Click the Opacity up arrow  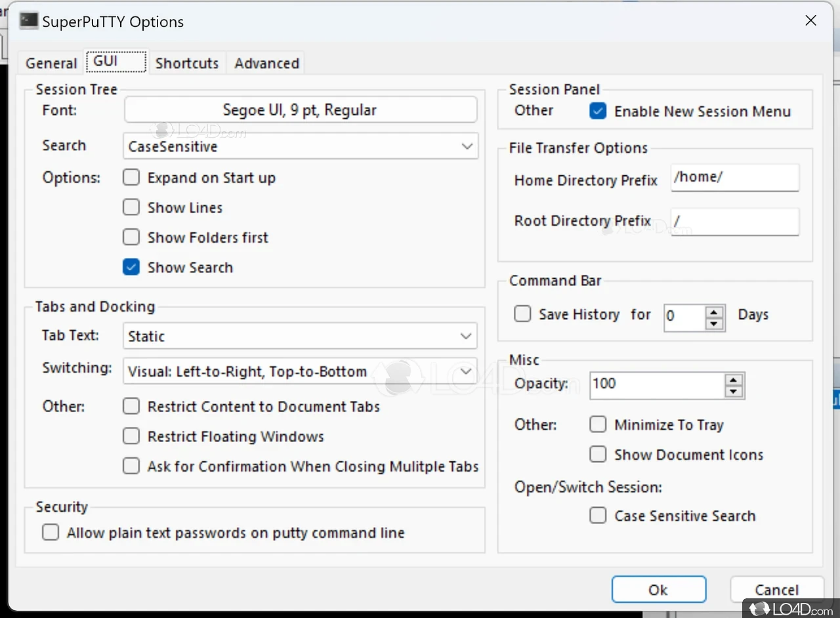pos(734,380)
